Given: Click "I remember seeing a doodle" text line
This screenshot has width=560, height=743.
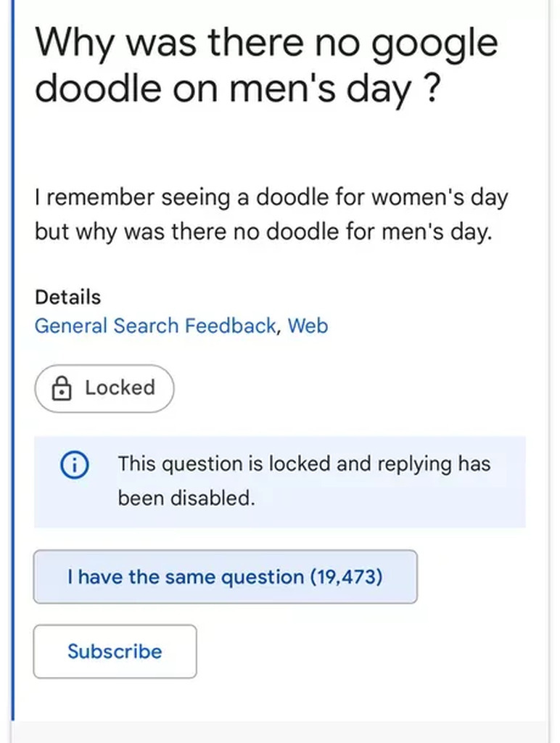Looking at the screenshot, I should 271,197.
